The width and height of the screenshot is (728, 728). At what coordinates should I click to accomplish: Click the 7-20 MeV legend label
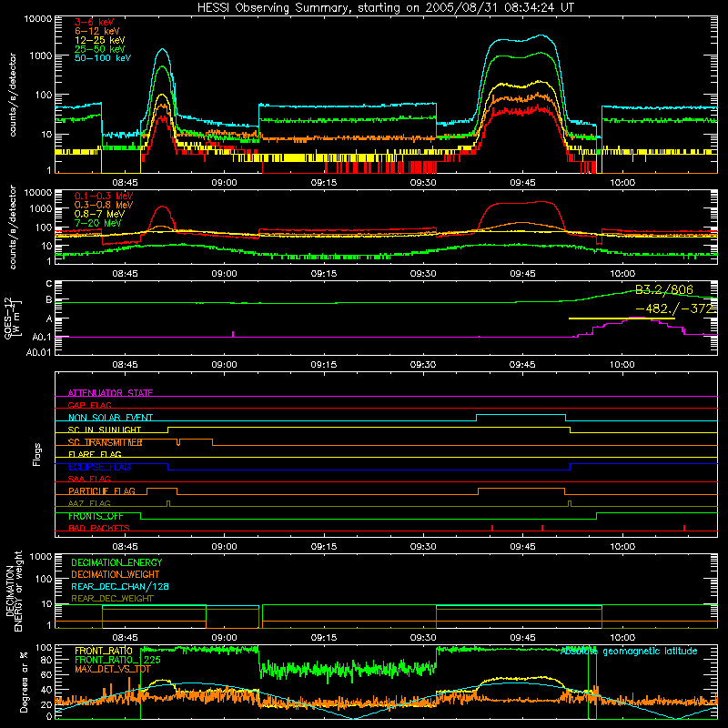pos(98,223)
